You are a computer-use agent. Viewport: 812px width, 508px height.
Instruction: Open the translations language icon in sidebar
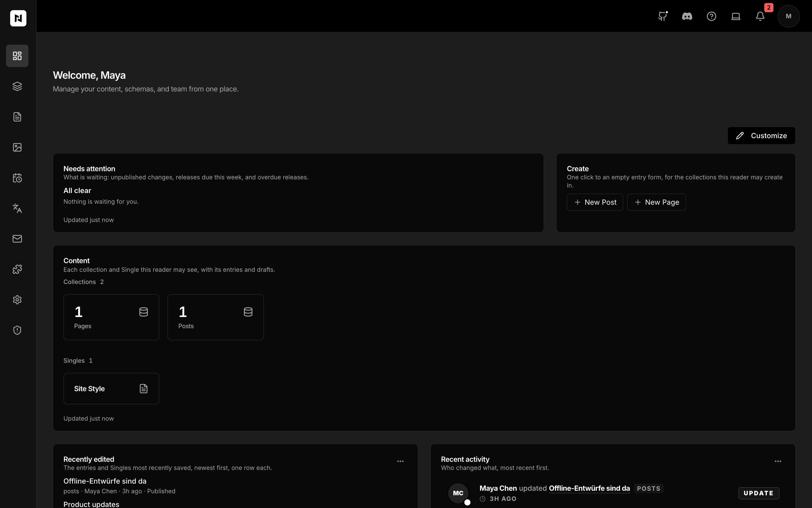pyautogui.click(x=17, y=208)
